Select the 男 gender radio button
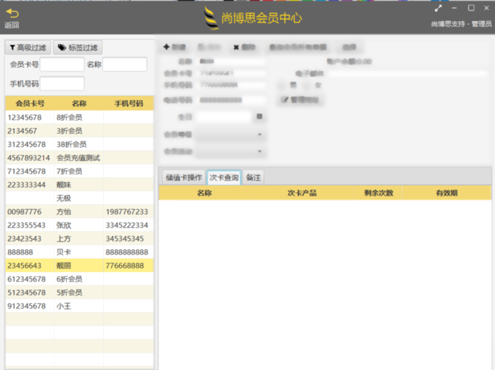 [282, 85]
